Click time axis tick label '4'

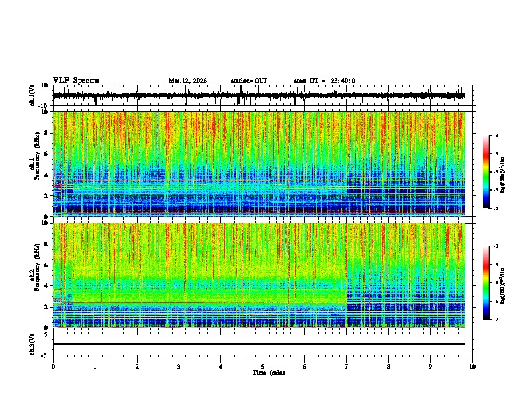[221, 367]
